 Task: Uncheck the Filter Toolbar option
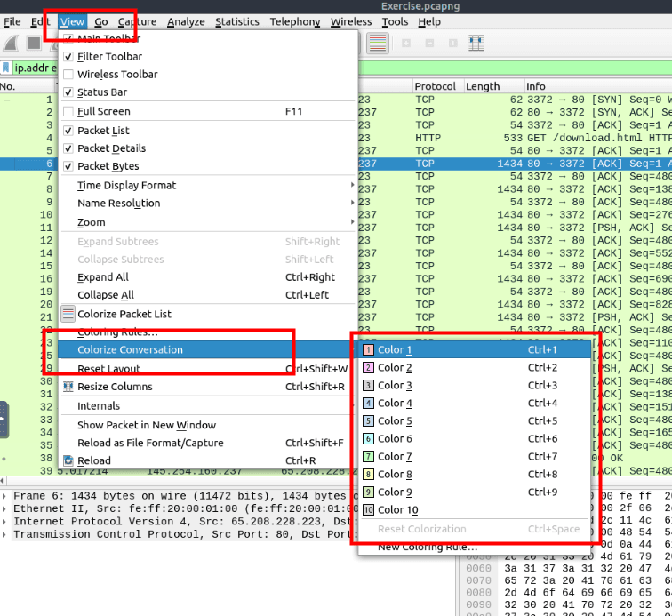point(68,57)
